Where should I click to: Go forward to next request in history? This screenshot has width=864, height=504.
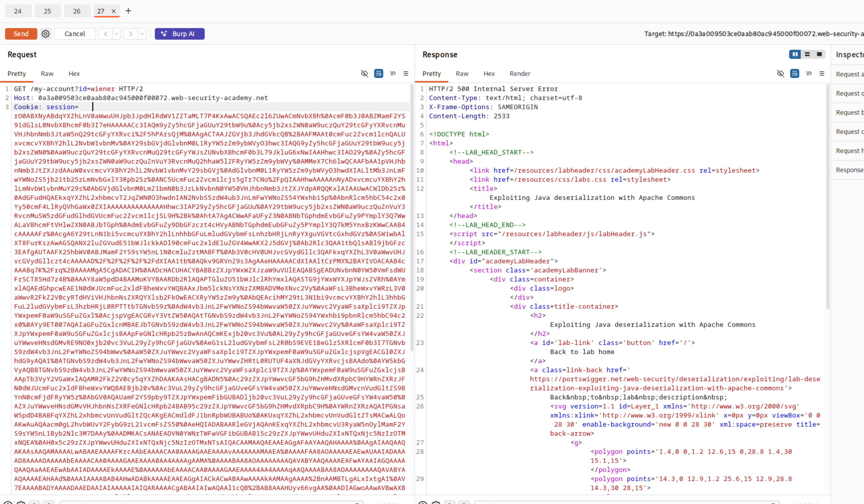click(131, 34)
